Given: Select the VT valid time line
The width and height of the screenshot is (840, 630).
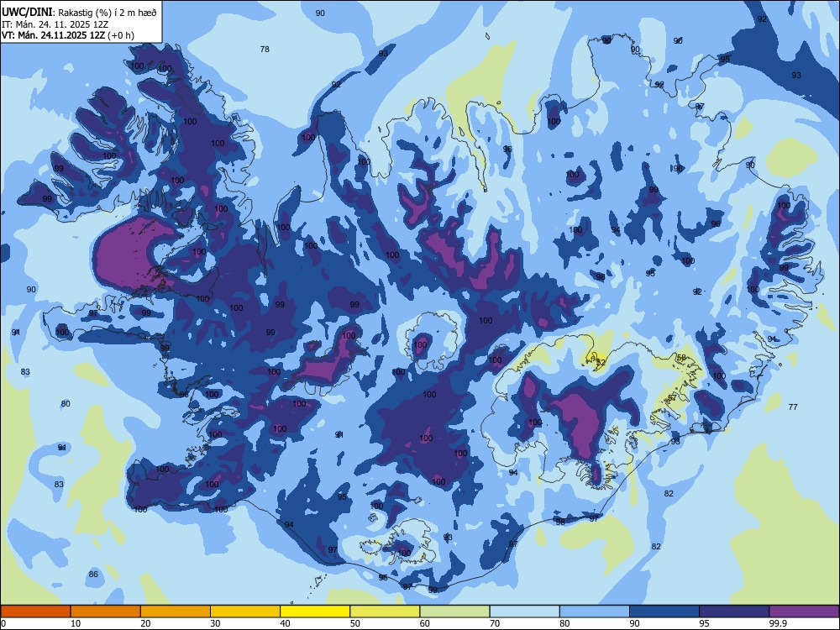Looking at the screenshot, I should click(68, 35).
